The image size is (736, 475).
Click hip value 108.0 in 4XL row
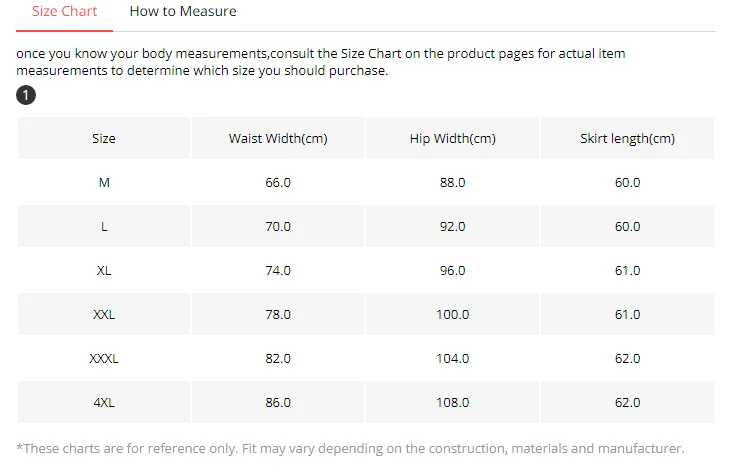(x=452, y=403)
